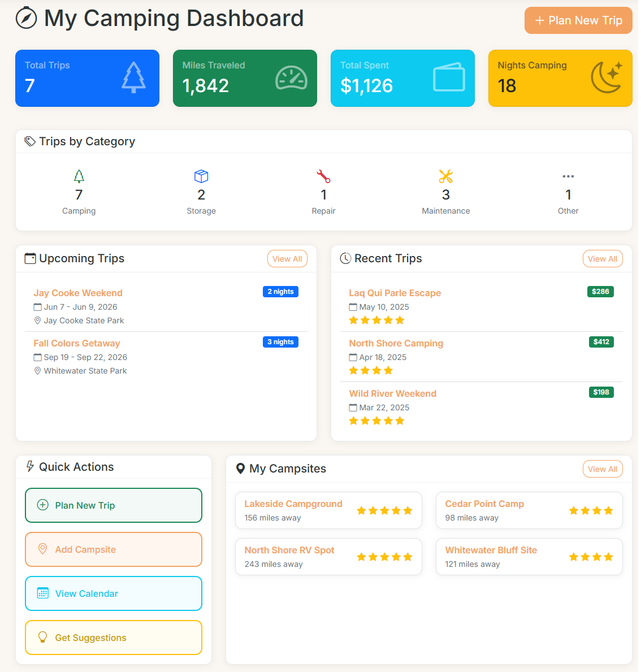Viewport: 641px width, 672px height.
Task: Select the red wrench Repair icon
Action: (323, 176)
